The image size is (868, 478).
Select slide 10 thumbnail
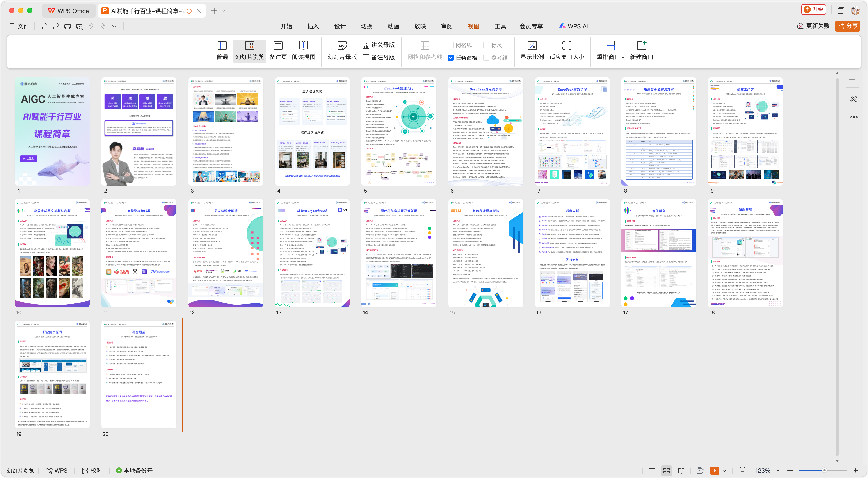(x=52, y=253)
